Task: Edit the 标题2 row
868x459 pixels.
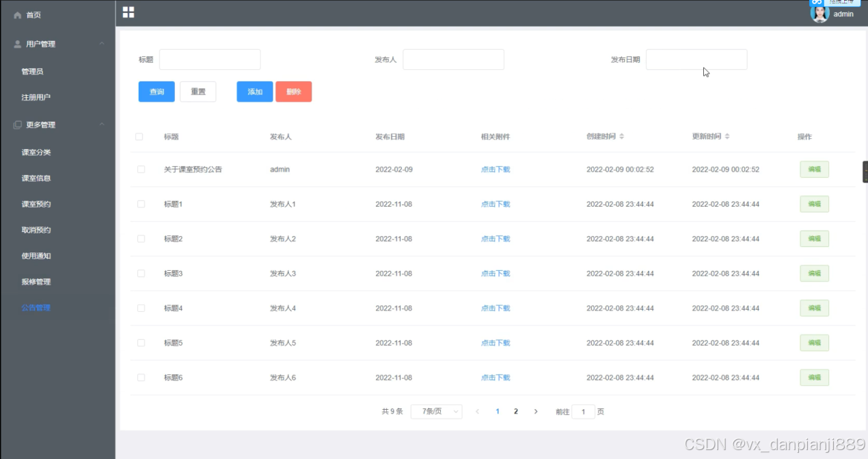Action: click(x=815, y=239)
